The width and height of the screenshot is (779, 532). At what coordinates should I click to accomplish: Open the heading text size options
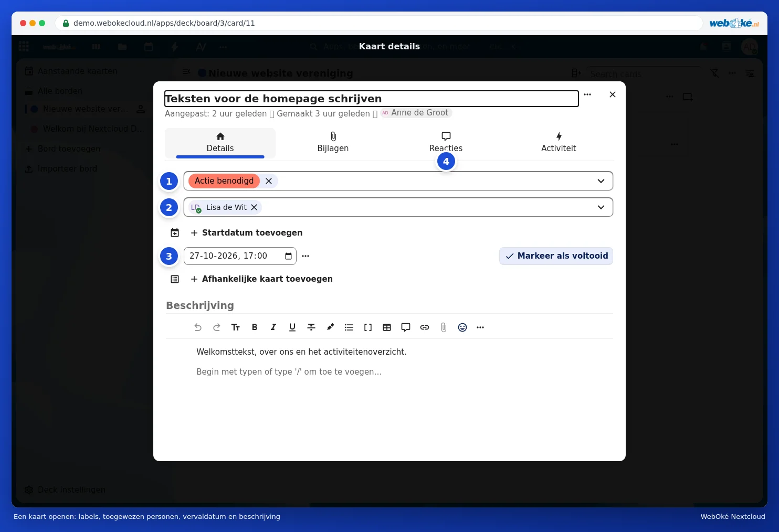tap(236, 327)
